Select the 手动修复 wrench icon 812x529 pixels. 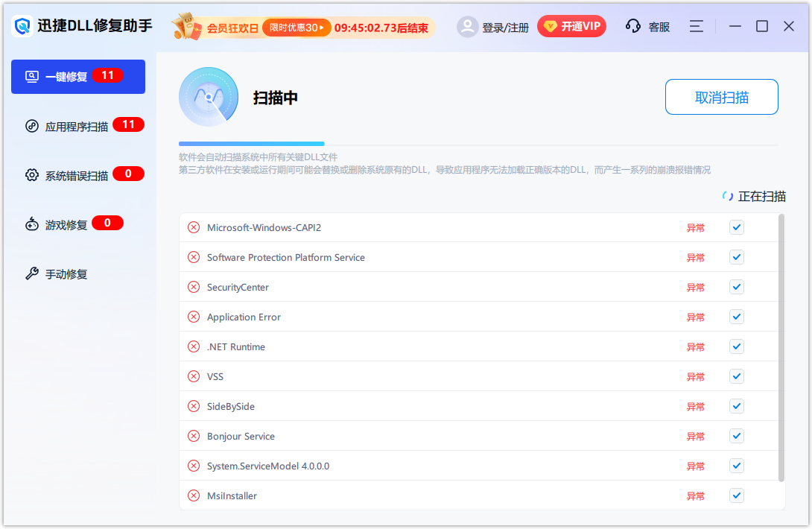pyautogui.click(x=31, y=273)
